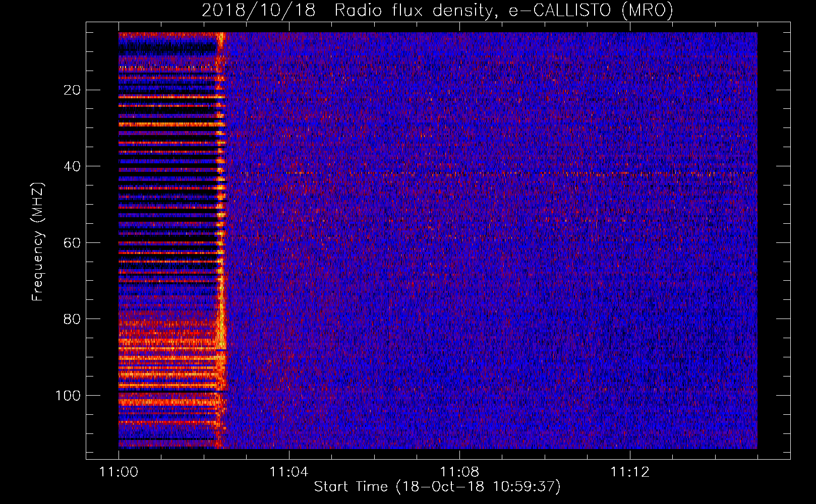This screenshot has height=504, width=816.
Task: Select the 'Frequency (MHZ)' y-axis label
Action: point(38,242)
